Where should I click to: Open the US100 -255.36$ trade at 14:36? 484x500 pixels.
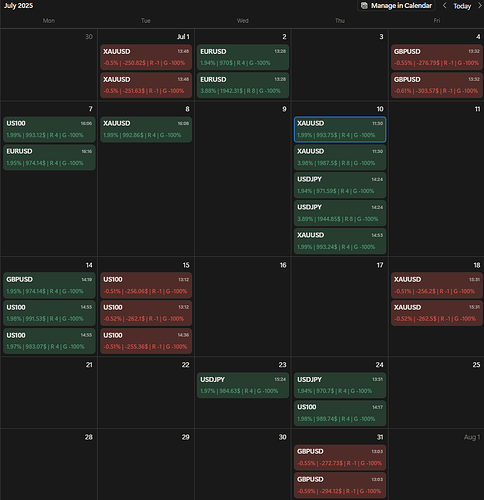[146, 341]
